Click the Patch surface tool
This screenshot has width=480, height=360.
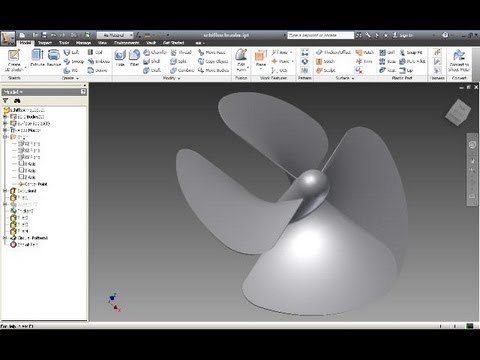point(365,52)
